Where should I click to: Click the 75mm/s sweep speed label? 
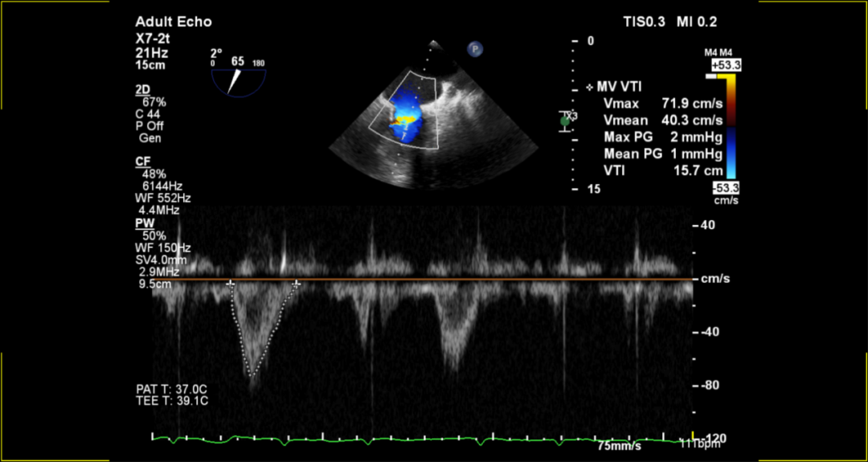[x=619, y=444]
